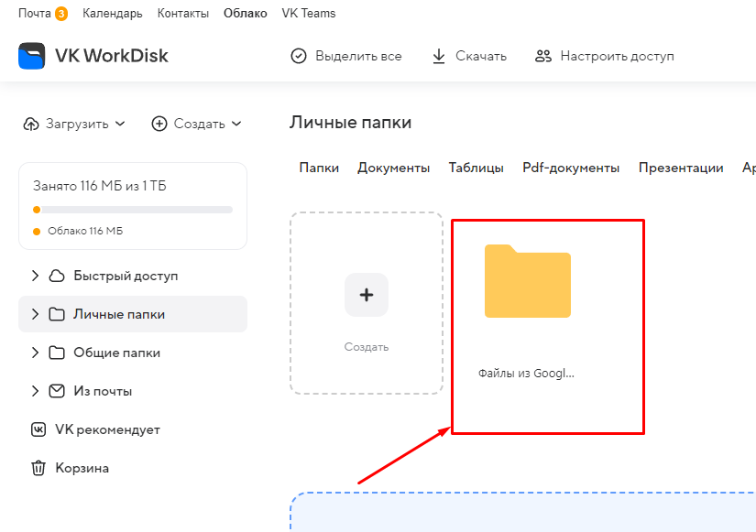
Task: Click the cloud icon beside Quick access
Action: coord(57,276)
